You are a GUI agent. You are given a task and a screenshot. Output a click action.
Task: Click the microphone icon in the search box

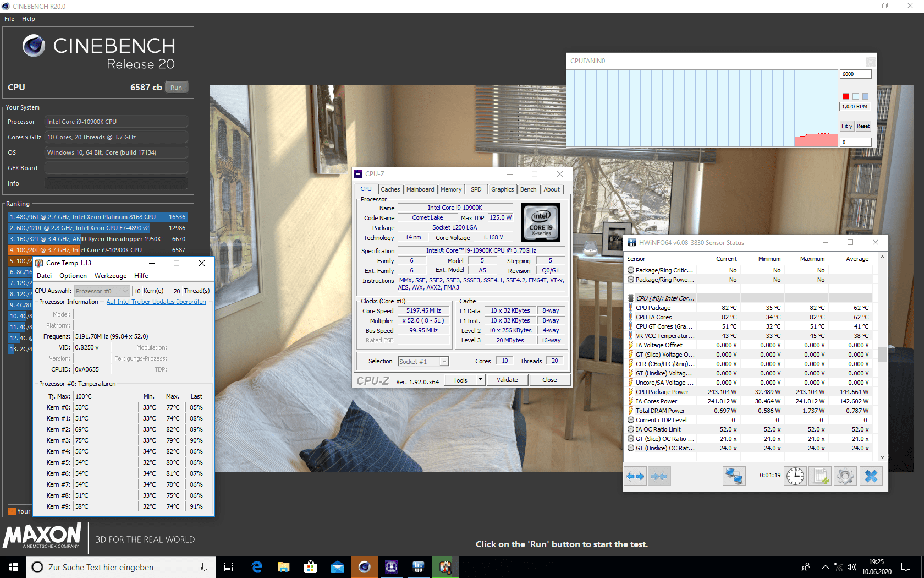pos(204,567)
